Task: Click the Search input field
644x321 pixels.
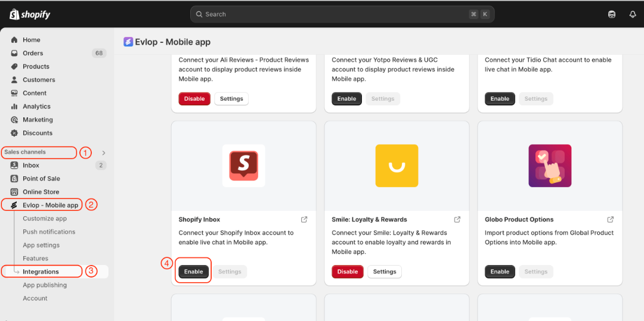Action: click(x=334, y=14)
